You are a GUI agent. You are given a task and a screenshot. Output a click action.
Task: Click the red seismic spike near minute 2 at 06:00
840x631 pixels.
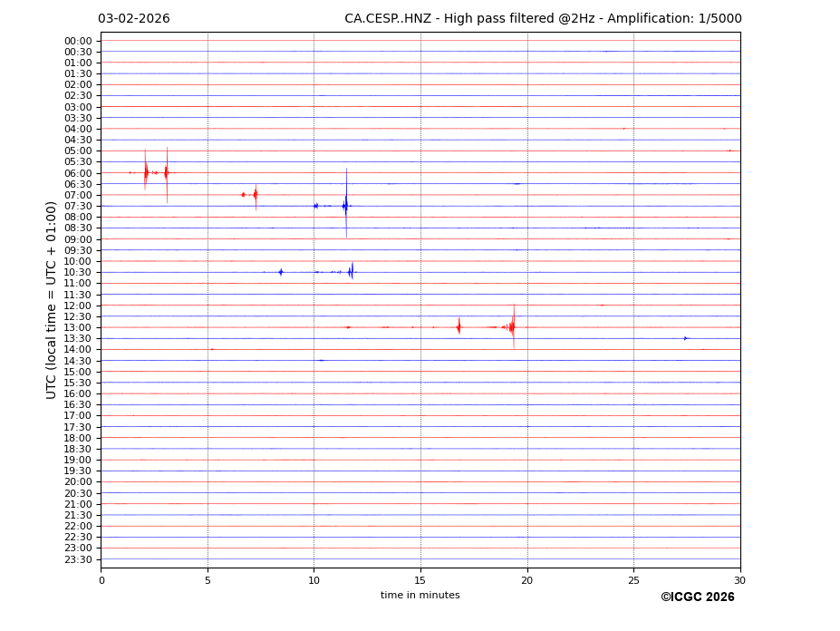[146, 172]
